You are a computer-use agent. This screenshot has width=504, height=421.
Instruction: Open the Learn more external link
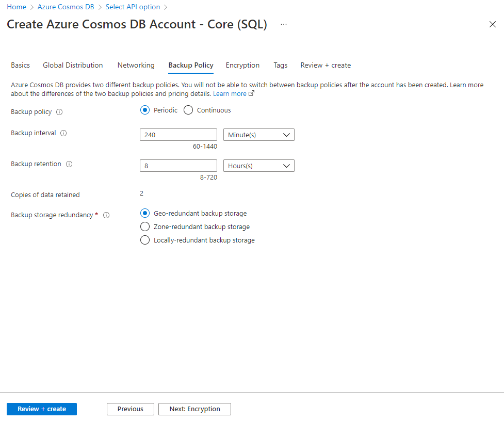[234, 93]
